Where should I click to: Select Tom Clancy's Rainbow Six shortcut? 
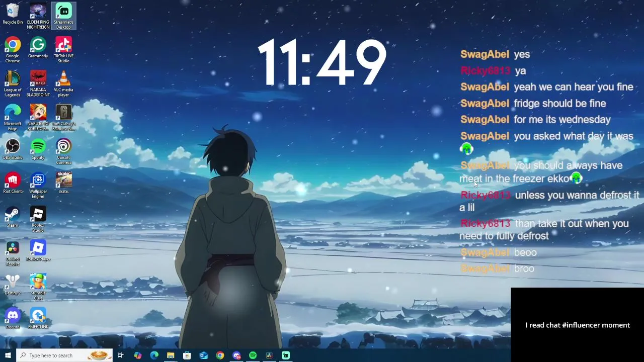[x=63, y=118]
